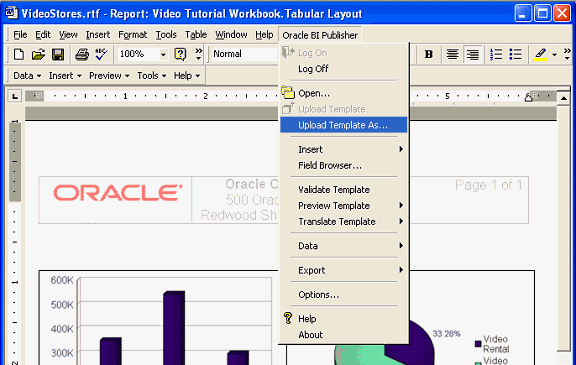
Task: Click the Open folder toolbar icon
Action: [x=38, y=54]
